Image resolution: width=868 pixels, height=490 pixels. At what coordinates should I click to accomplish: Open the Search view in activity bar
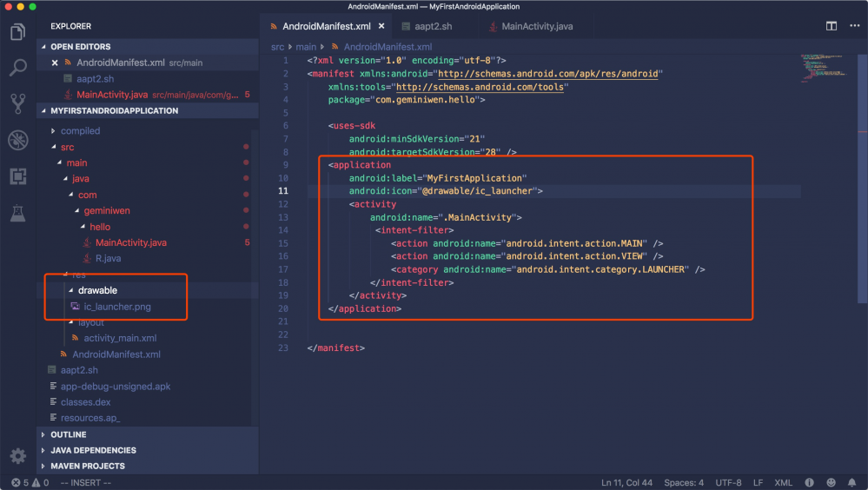[x=17, y=69]
